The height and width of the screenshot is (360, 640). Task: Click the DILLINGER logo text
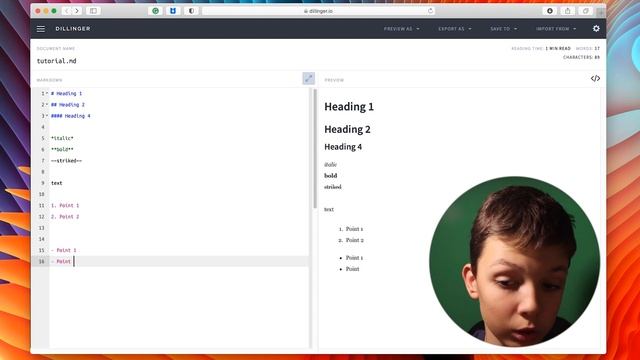point(73,29)
